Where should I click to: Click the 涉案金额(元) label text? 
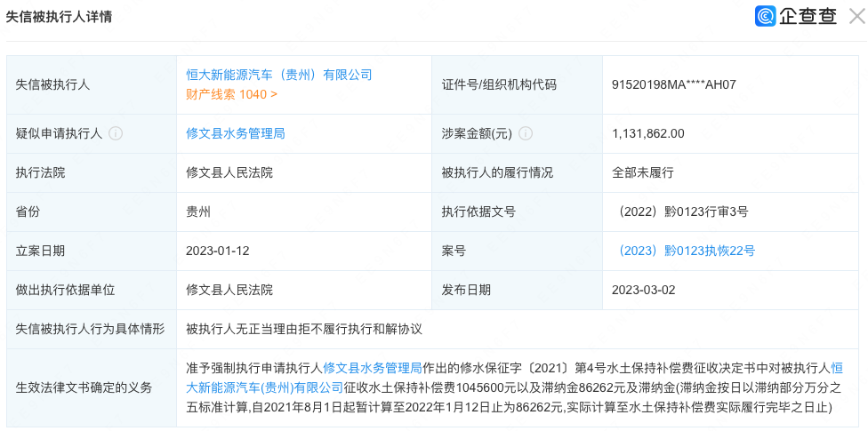click(x=477, y=133)
